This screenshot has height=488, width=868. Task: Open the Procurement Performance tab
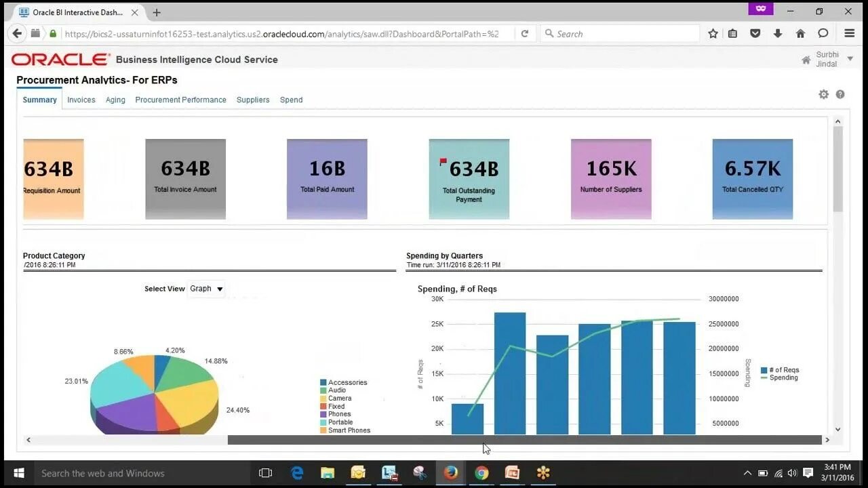point(180,100)
